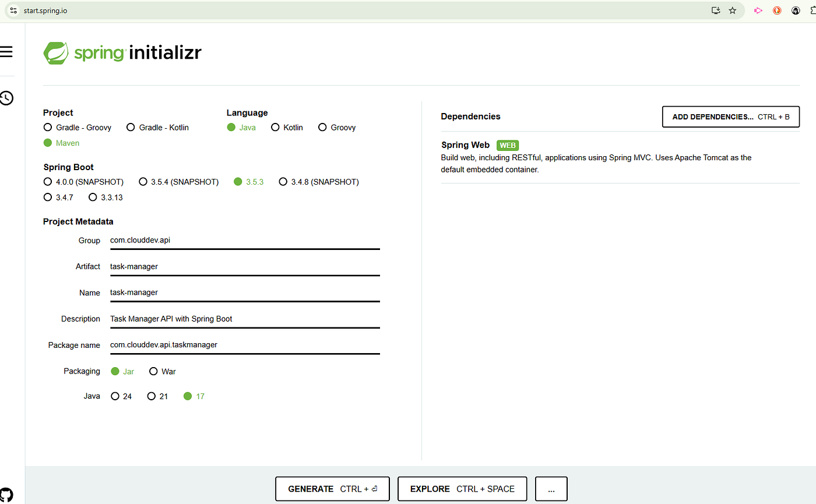
Task: Open the extensions puzzle icon
Action: (x=813, y=10)
